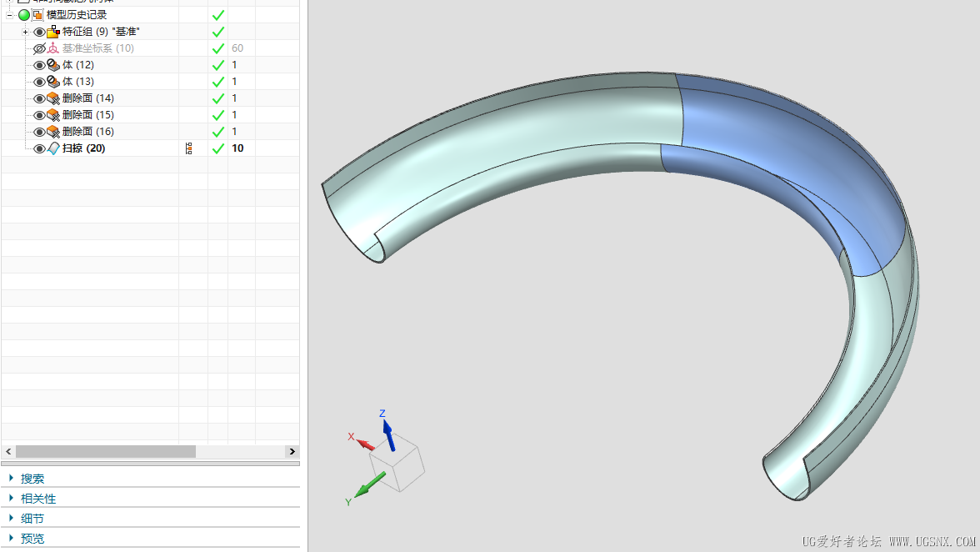Expand the 特征组 (9) "基准" group
This screenshot has height=552, width=980.
[x=25, y=31]
